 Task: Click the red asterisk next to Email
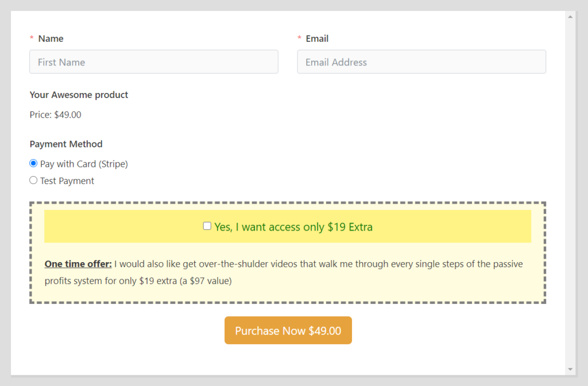[x=299, y=38]
